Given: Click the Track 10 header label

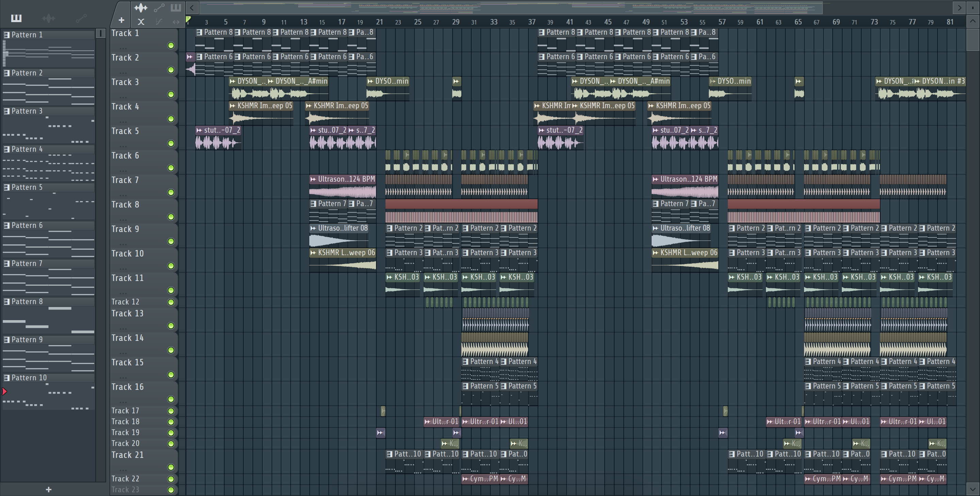Looking at the screenshot, I should (128, 254).
